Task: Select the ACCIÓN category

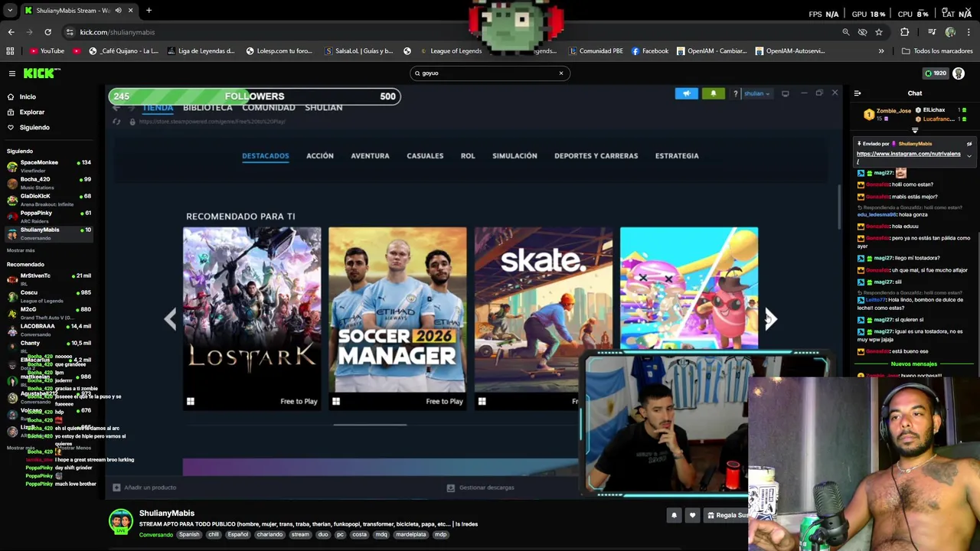Action: tap(320, 156)
